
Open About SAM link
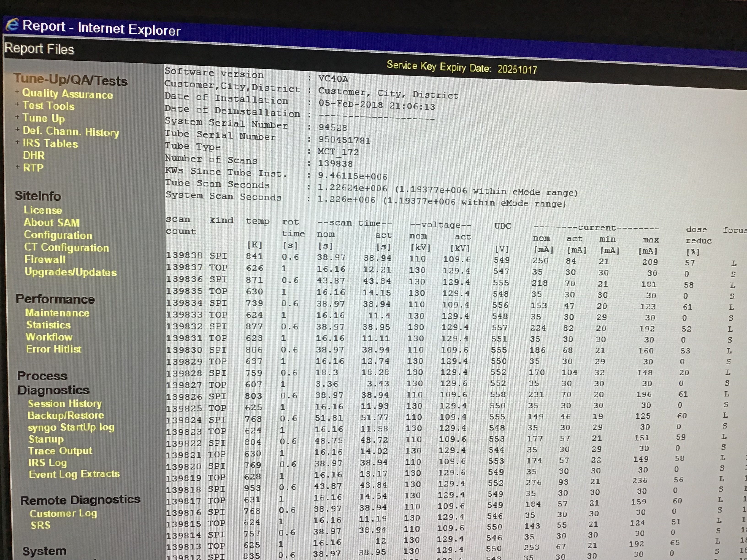tap(51, 222)
